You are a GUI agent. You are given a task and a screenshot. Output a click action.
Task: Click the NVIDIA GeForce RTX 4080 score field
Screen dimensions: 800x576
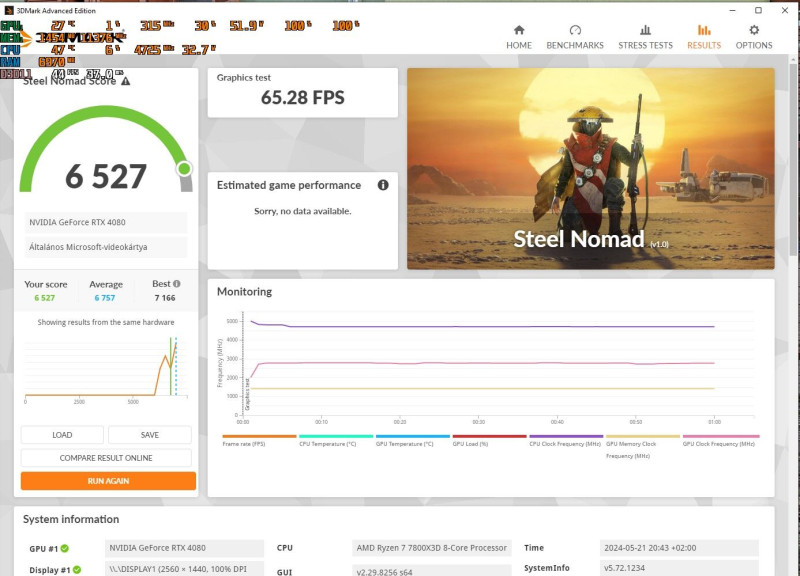[x=106, y=222]
